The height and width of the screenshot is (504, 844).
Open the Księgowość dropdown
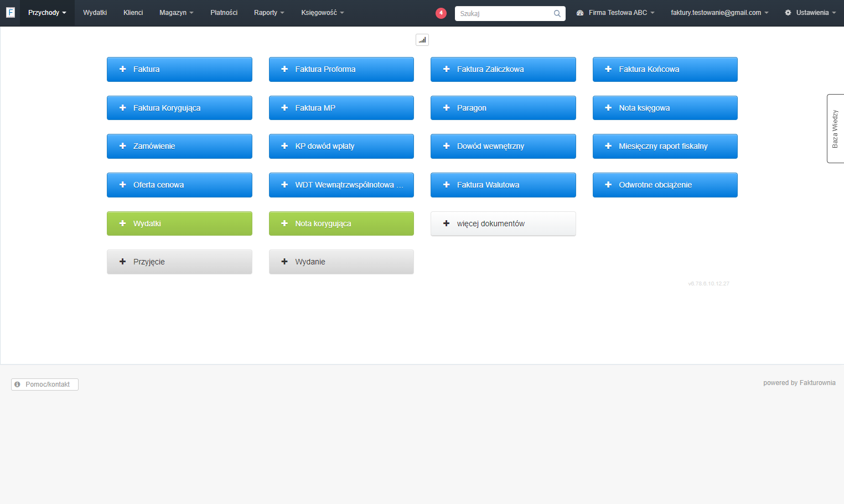[323, 13]
